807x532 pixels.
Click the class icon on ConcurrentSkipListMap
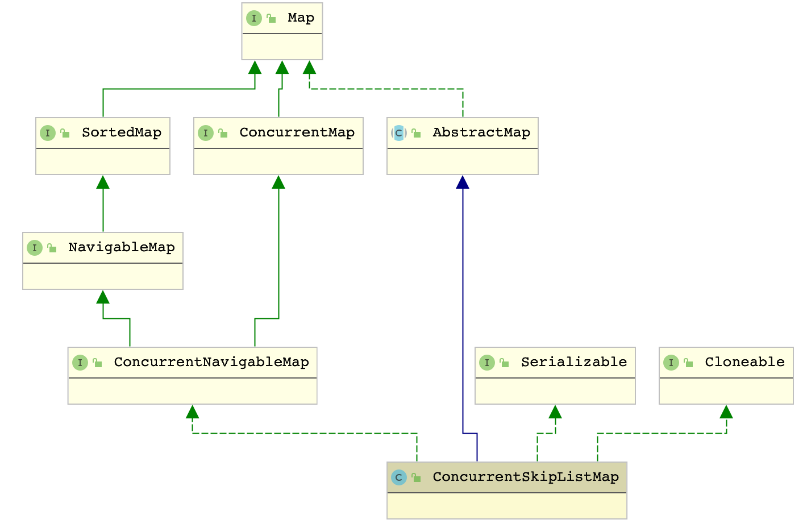(x=399, y=477)
